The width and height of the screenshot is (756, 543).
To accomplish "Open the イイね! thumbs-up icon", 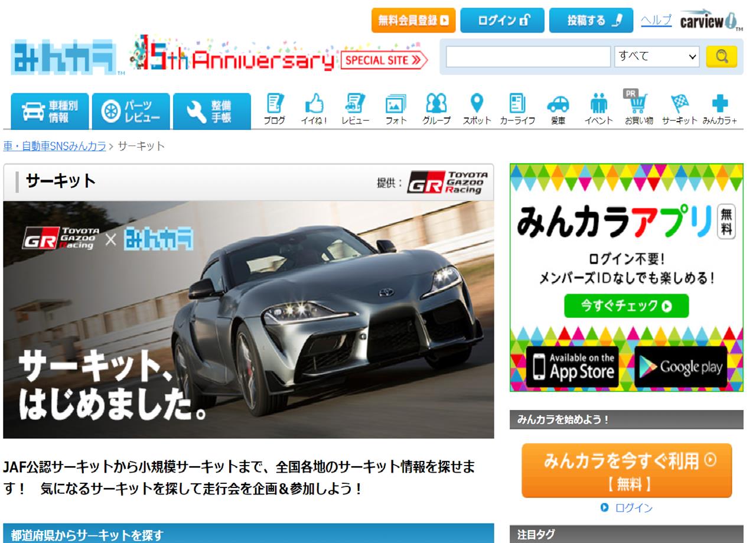I will pyautogui.click(x=315, y=110).
